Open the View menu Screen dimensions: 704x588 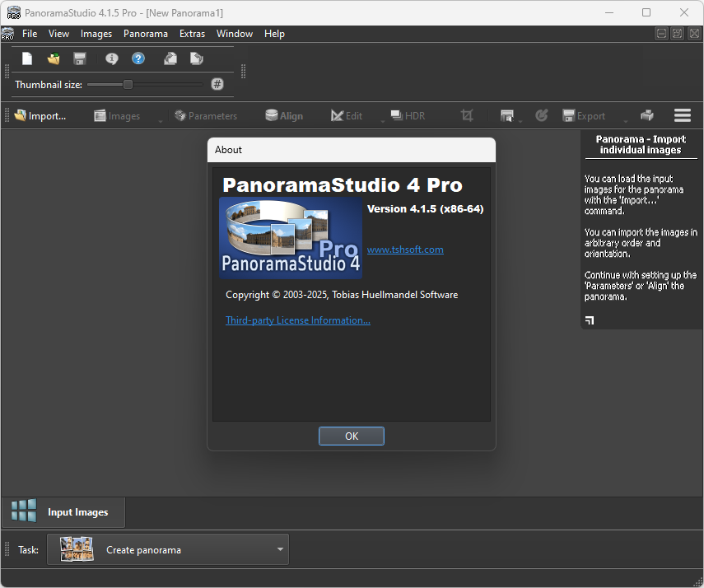[x=58, y=34]
